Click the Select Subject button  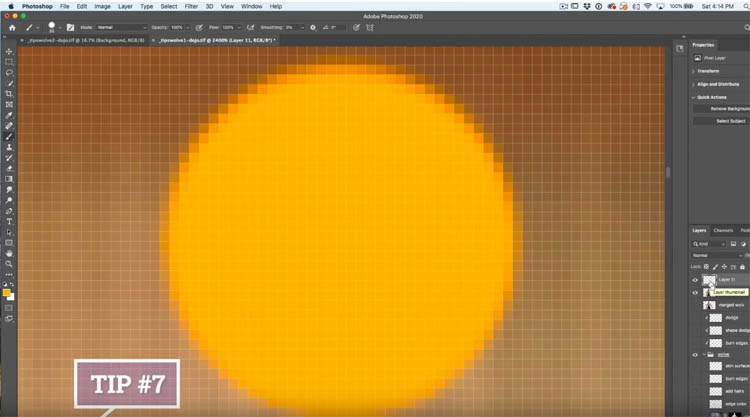click(x=722, y=121)
